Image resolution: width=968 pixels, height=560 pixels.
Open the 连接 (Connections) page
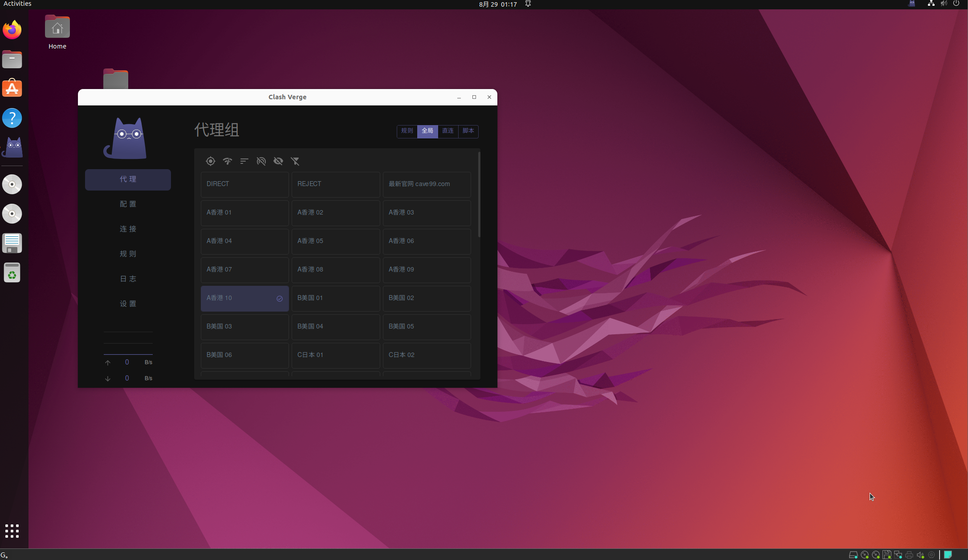[128, 229]
